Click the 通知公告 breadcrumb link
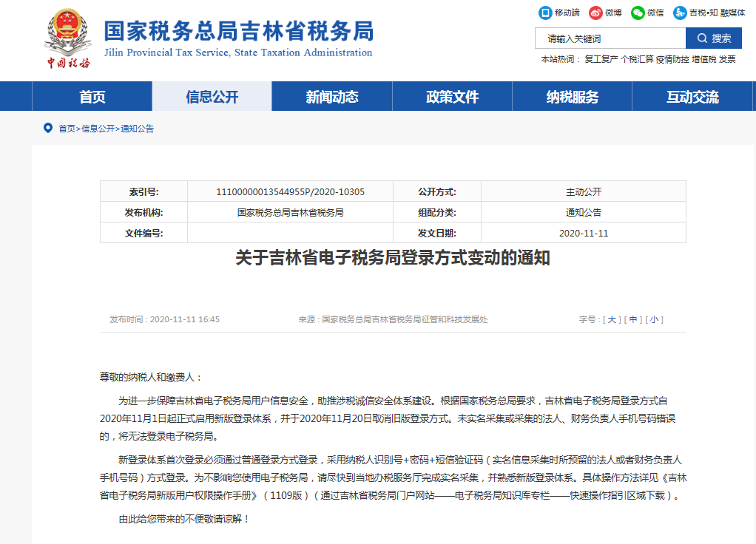The image size is (756, 544). click(x=138, y=129)
